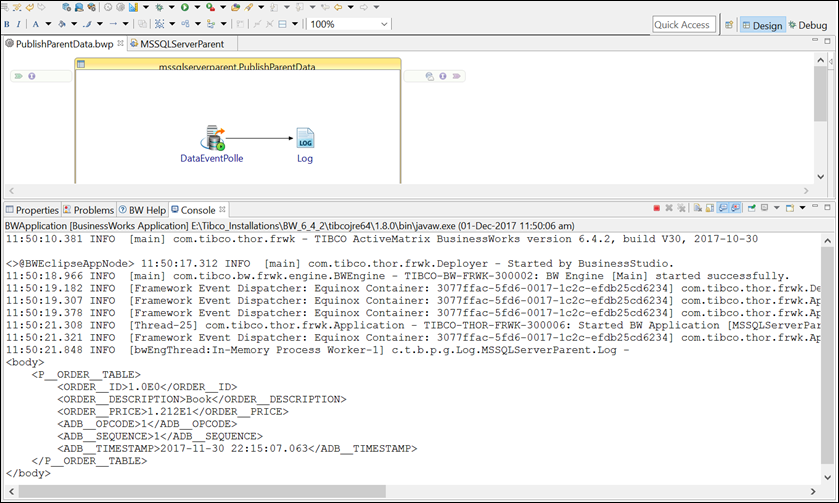Open the Problems view tab
Image resolution: width=839 pixels, height=503 pixels.
(x=88, y=210)
